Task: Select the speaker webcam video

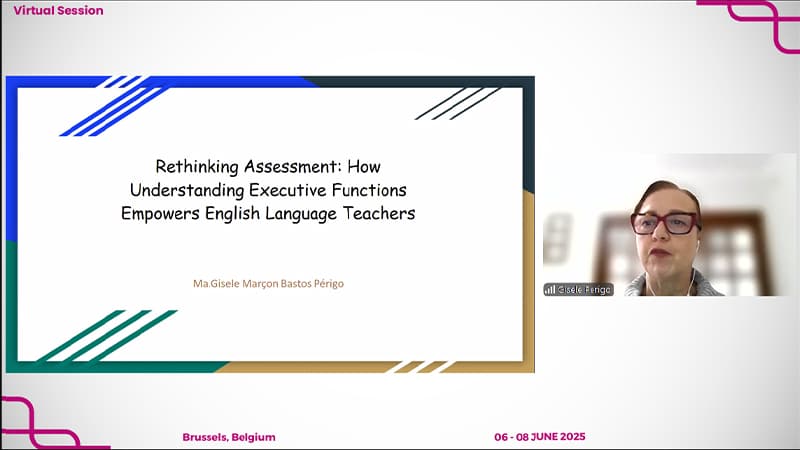Action: click(x=670, y=225)
